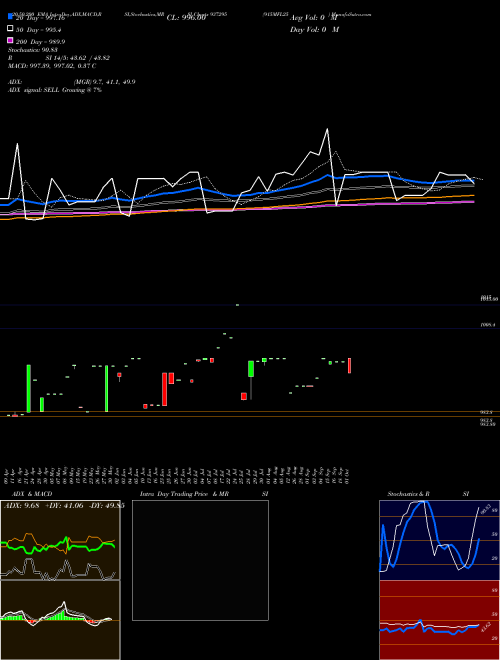Click the ADX line chart panel
This screenshot has width=500, height=660.
tap(60, 540)
